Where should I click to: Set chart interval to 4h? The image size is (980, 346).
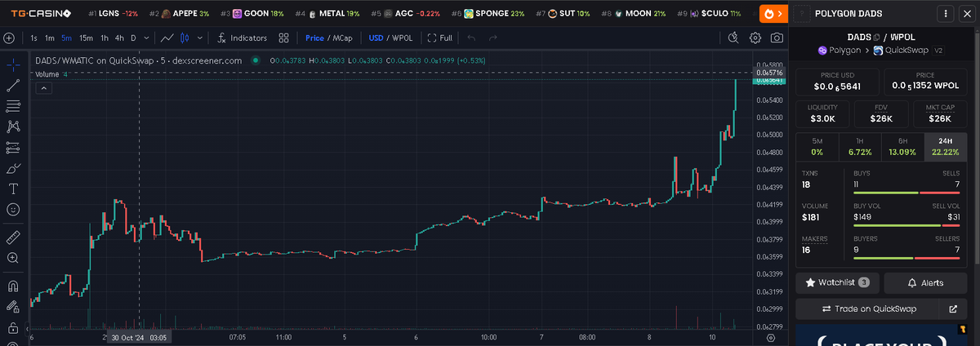point(119,38)
